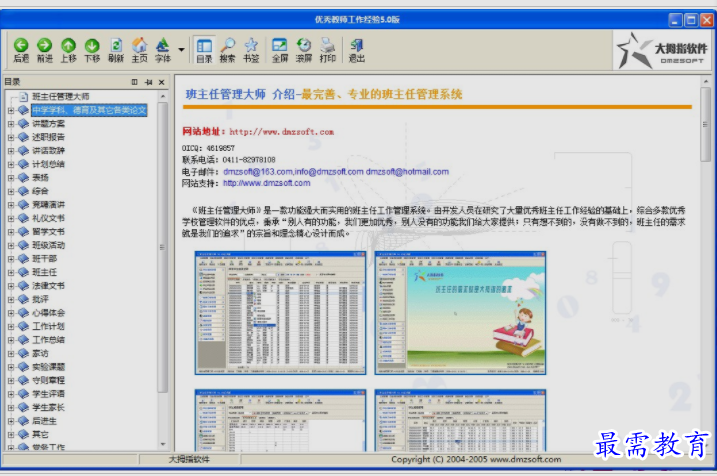Expand the 工作计划 tree node
This screenshot has height=476, width=717.
click(11, 326)
